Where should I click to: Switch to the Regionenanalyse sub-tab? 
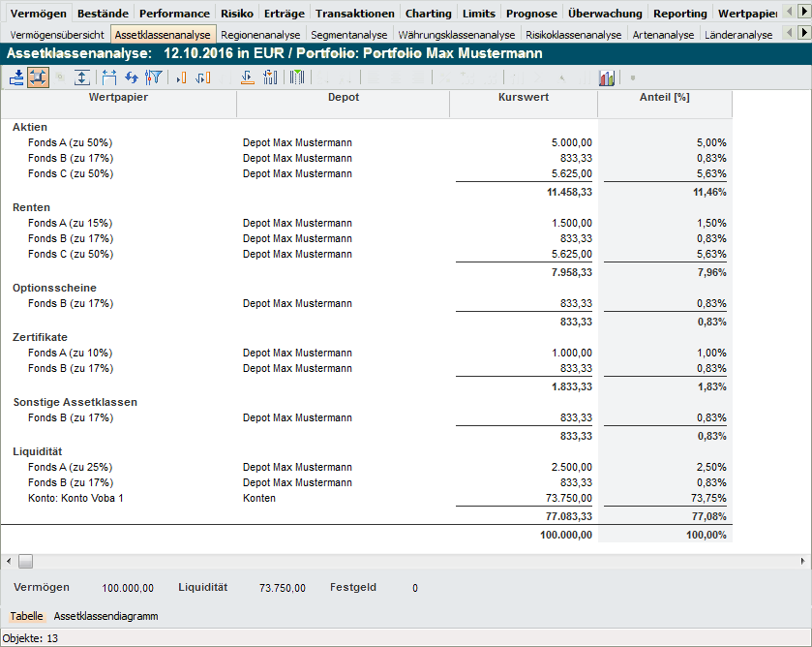[x=260, y=35]
